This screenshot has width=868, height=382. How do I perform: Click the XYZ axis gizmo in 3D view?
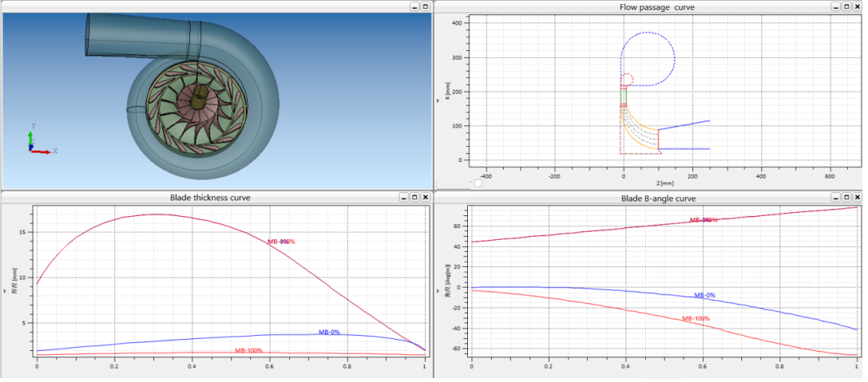36,142
